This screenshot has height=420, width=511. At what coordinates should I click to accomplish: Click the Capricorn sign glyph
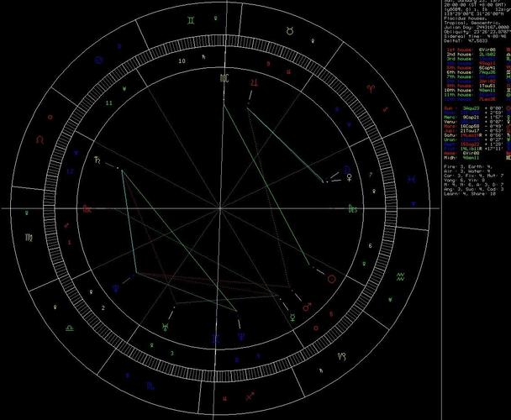(342, 356)
